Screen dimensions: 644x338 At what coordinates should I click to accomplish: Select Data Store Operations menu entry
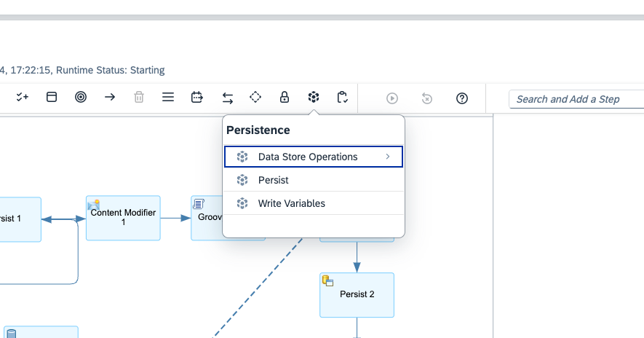(307, 157)
